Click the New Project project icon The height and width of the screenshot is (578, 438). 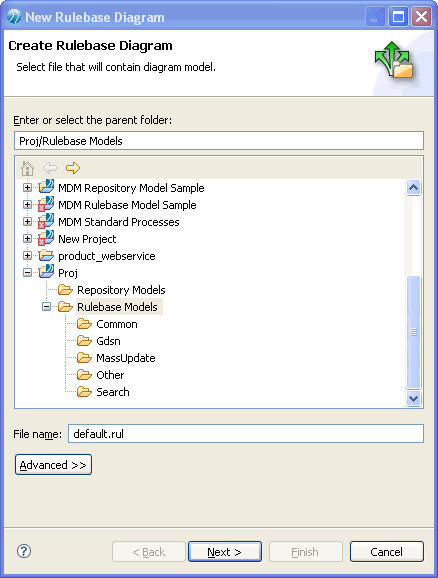46,238
